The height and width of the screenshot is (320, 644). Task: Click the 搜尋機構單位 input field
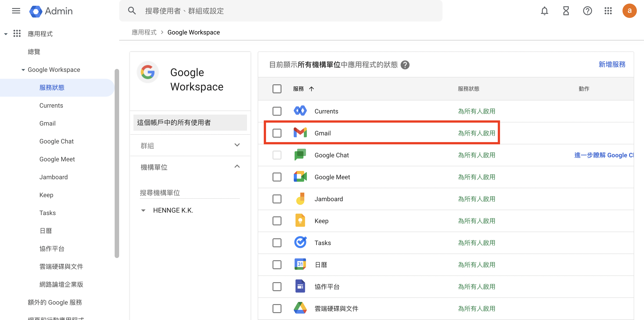point(189,193)
